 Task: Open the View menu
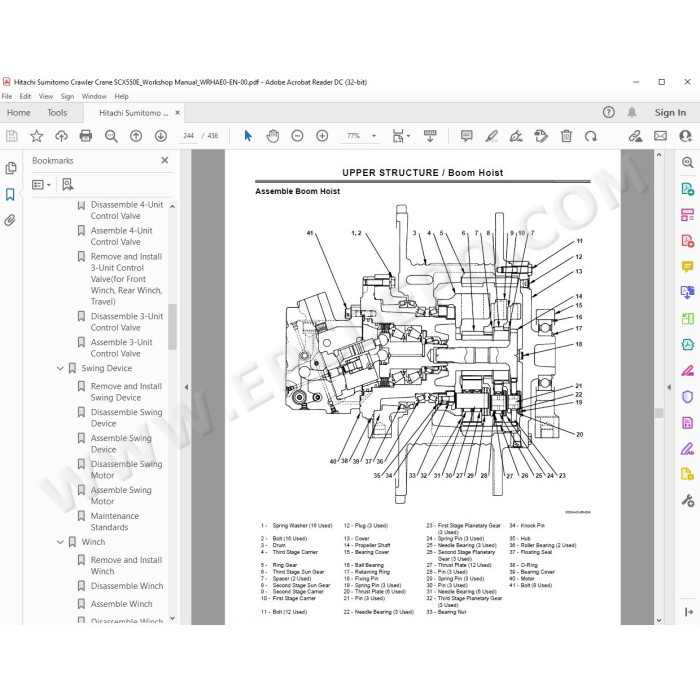click(x=46, y=96)
